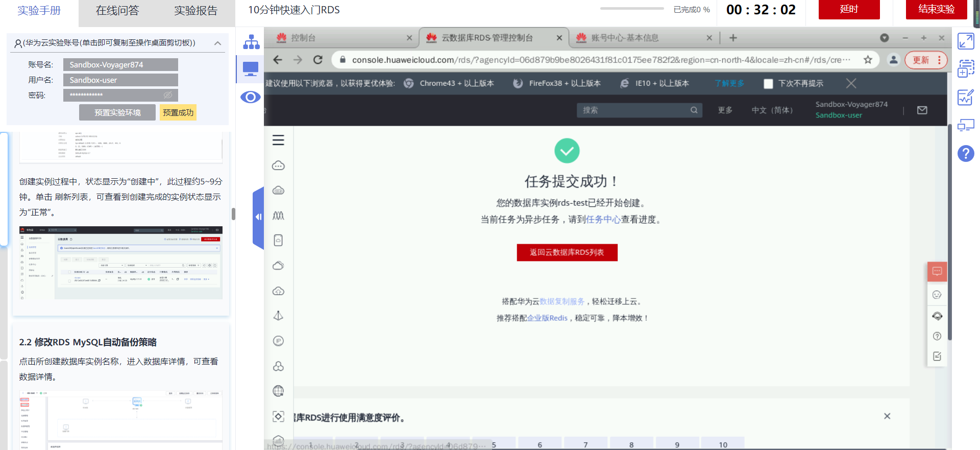This screenshot has height=450, width=980.
Task: Switch to the 实验手册 tab
Action: (39, 11)
